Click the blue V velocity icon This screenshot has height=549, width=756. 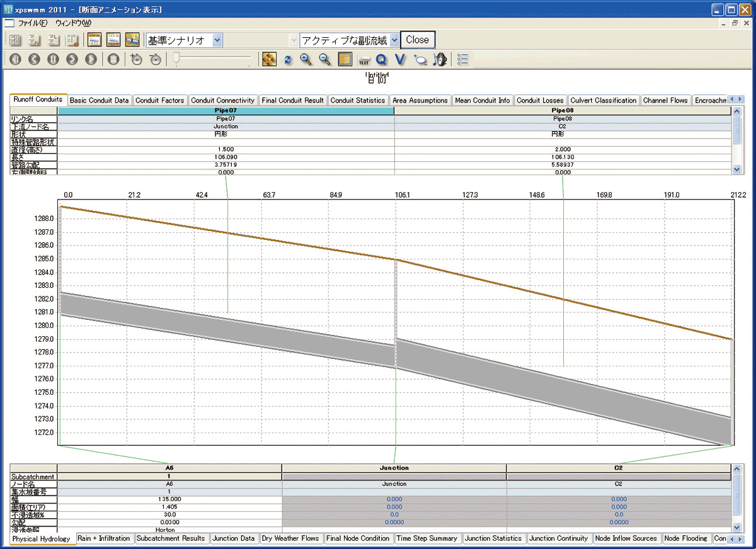tap(400, 59)
